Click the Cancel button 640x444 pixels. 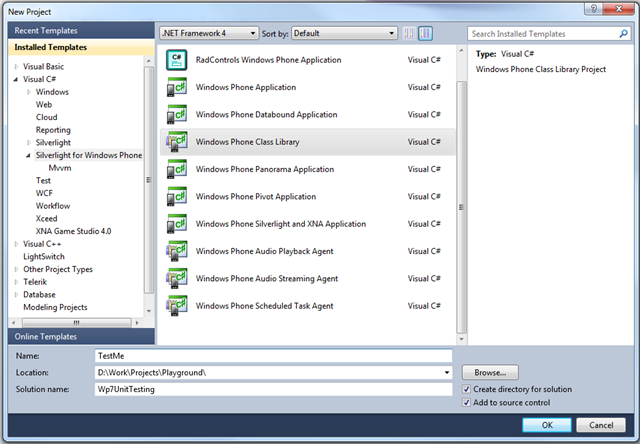(601, 425)
